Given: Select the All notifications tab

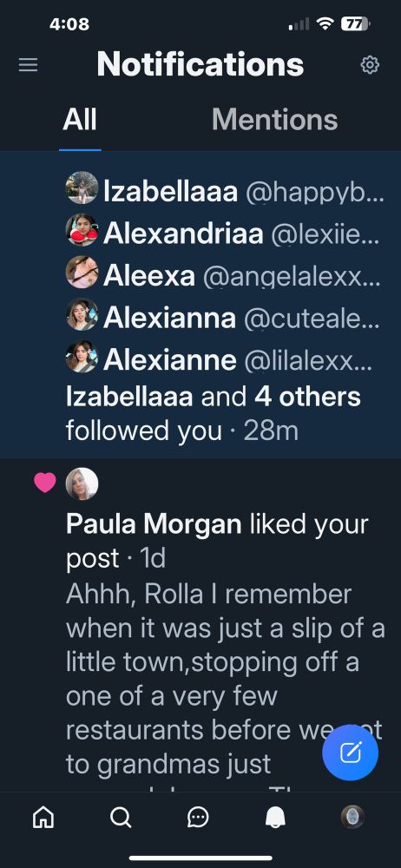Looking at the screenshot, I should coord(80,119).
